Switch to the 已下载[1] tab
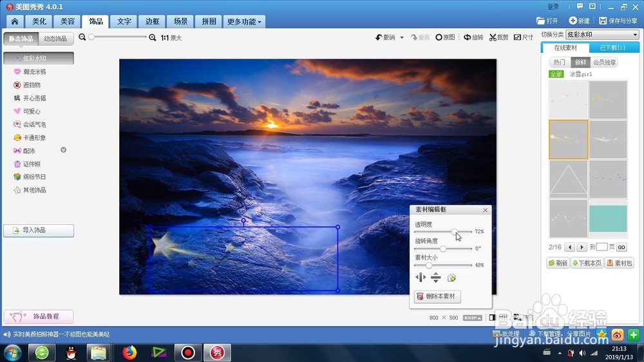This screenshot has width=644, height=362. click(x=612, y=48)
